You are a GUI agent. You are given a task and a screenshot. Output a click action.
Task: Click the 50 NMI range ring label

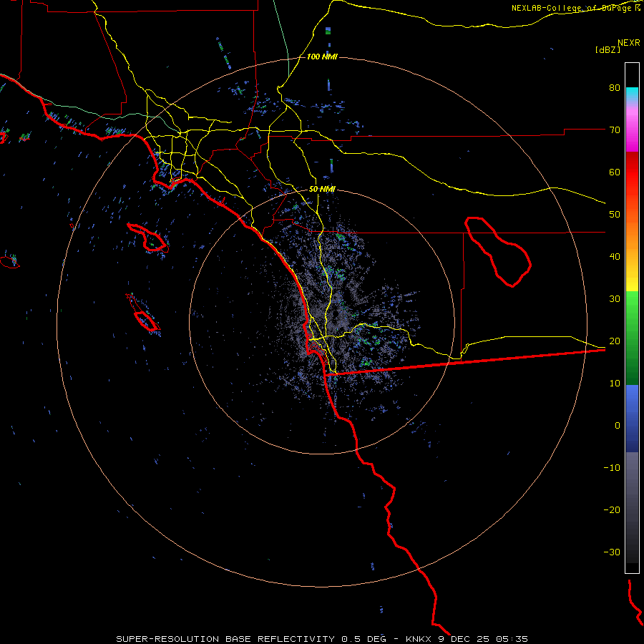322,189
